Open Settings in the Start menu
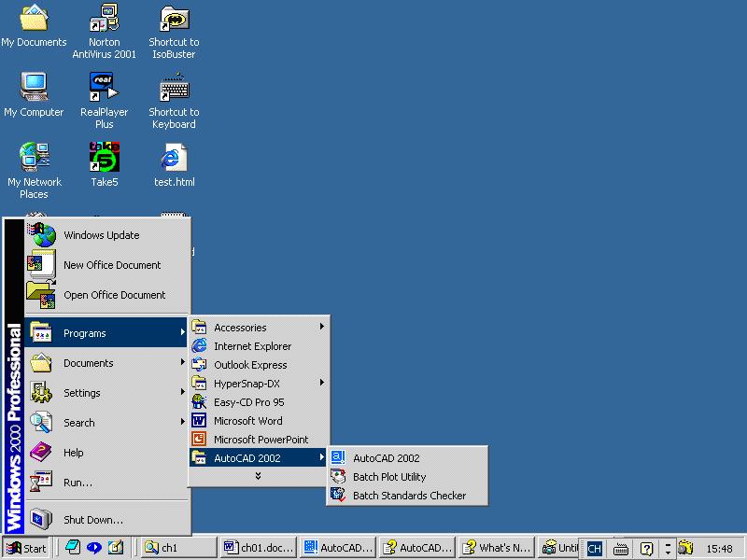Screen dimensions: 747x560 (107, 393)
